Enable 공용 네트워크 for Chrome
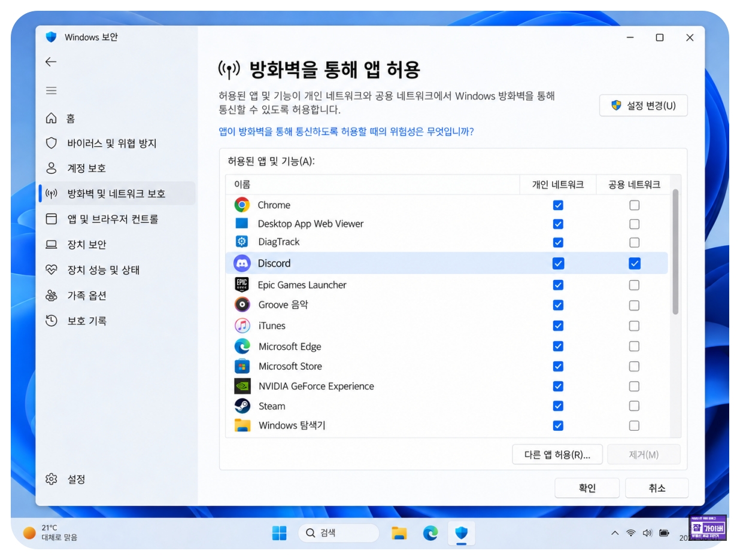This screenshot has width=740, height=560. pyautogui.click(x=634, y=205)
